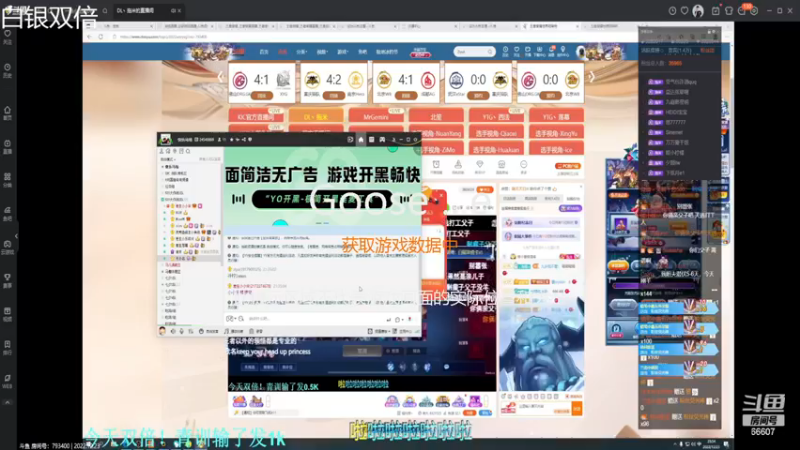The height and width of the screenshot is (450, 800).
Task: Open the 视频 video icon in sidebar
Action: click(x=8, y=314)
